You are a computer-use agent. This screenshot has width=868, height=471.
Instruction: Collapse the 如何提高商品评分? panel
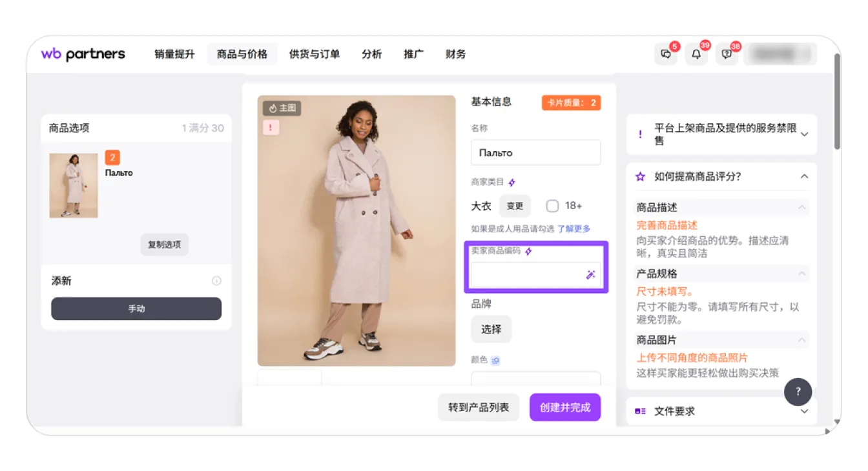pyautogui.click(x=804, y=176)
